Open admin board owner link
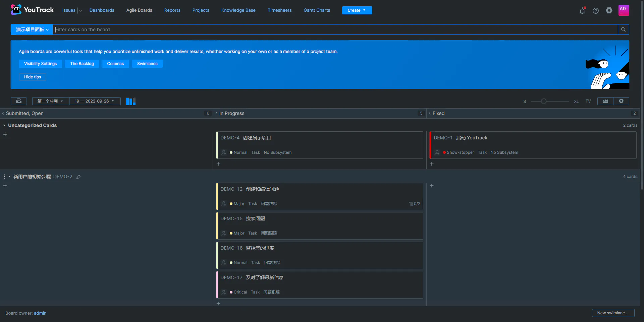 (40, 313)
